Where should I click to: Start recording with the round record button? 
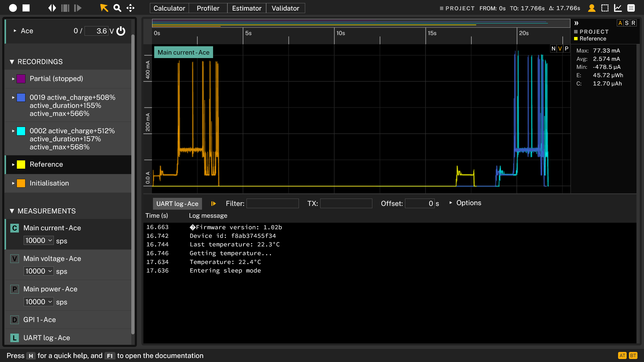pyautogui.click(x=13, y=8)
